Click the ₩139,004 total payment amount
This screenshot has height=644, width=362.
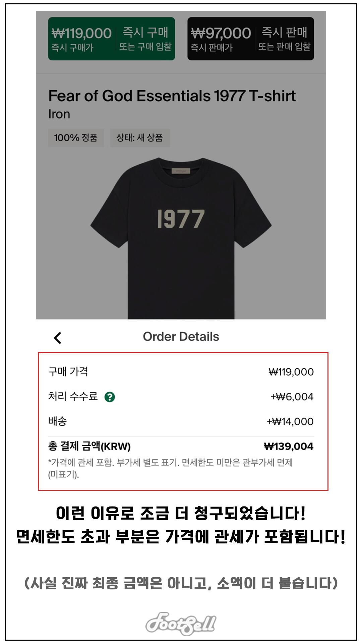click(x=288, y=446)
